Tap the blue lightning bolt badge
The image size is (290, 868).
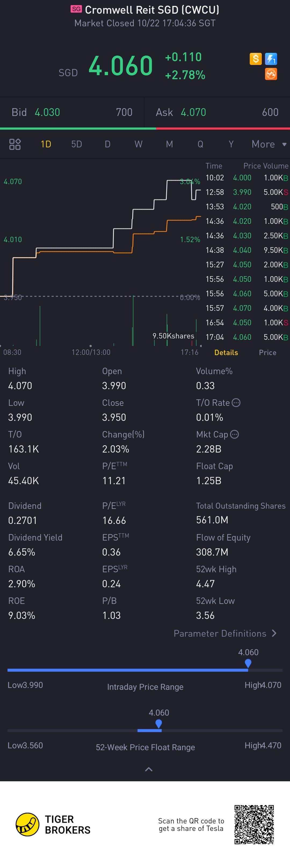(271, 59)
